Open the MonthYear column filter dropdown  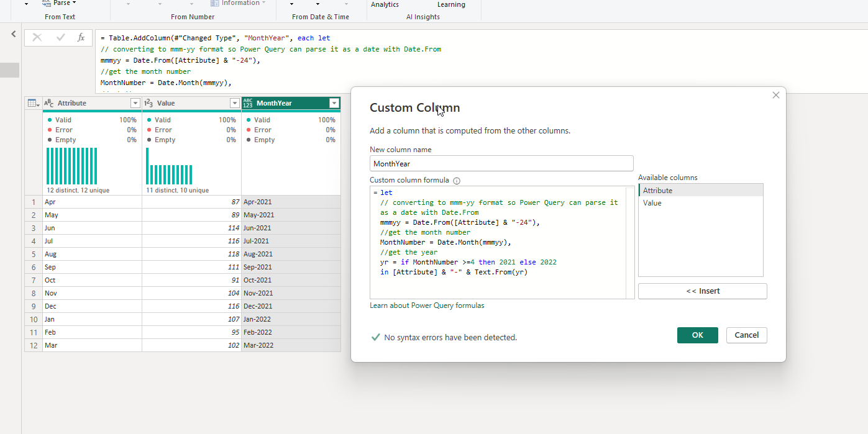click(x=334, y=103)
